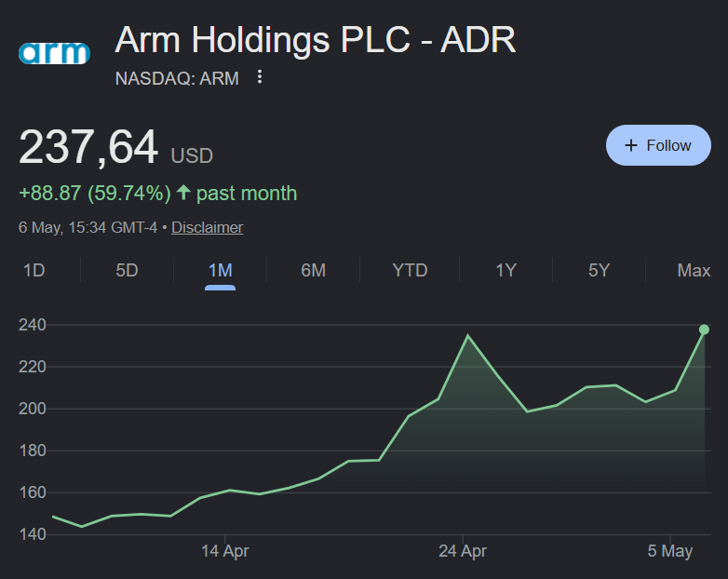Select the 1M time range tab

pyautogui.click(x=220, y=271)
